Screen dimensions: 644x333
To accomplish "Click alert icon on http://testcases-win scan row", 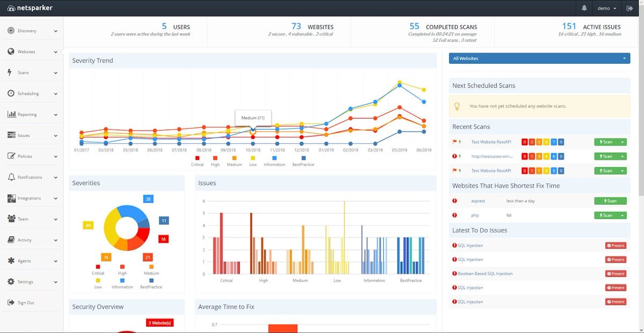I will pos(455,156).
